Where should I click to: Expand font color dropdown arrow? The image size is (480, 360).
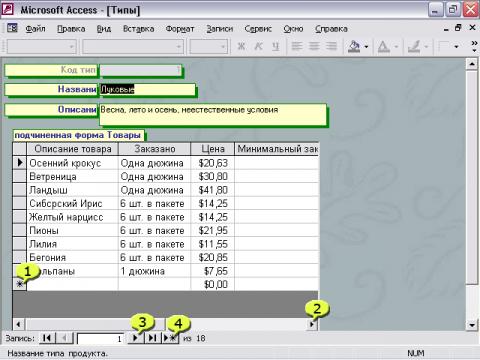point(396,47)
